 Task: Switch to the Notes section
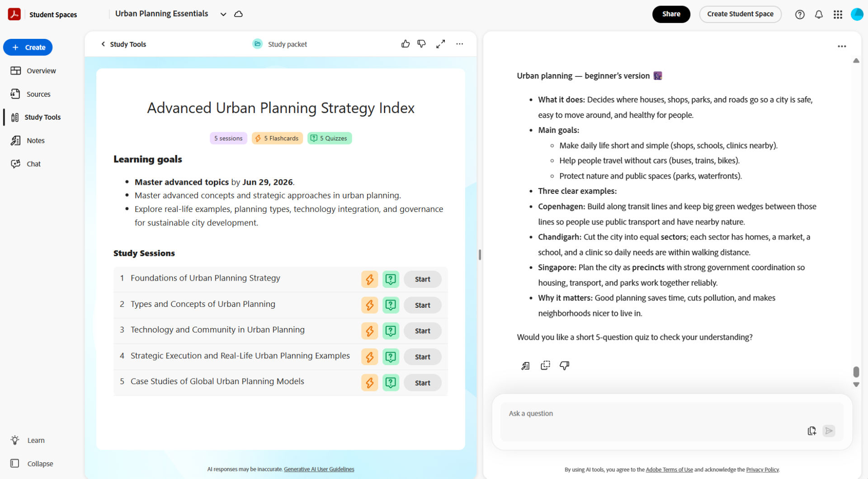[35, 141]
